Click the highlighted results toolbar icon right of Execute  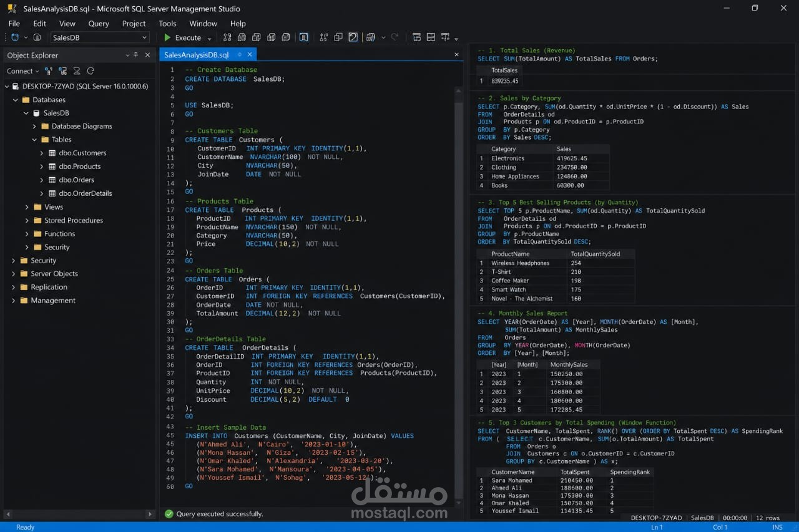pos(303,37)
